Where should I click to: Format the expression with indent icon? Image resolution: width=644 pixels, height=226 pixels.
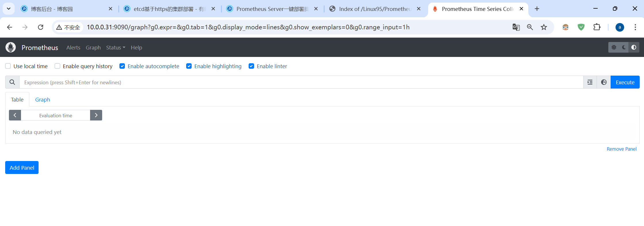(590, 82)
